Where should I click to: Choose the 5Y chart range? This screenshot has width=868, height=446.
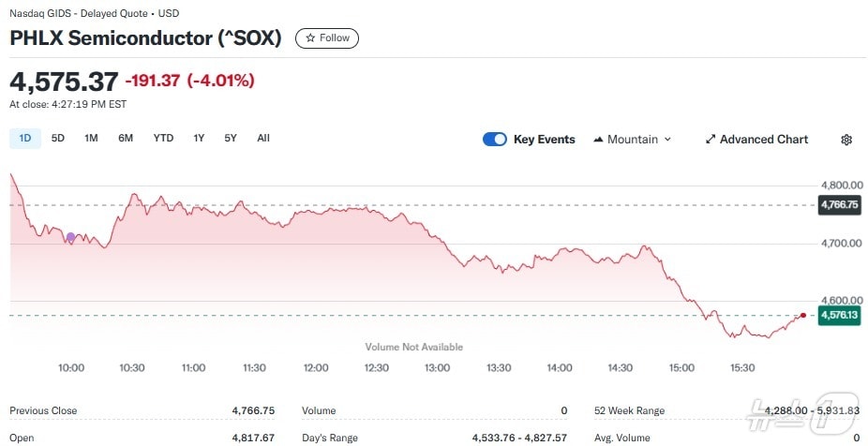coord(231,139)
